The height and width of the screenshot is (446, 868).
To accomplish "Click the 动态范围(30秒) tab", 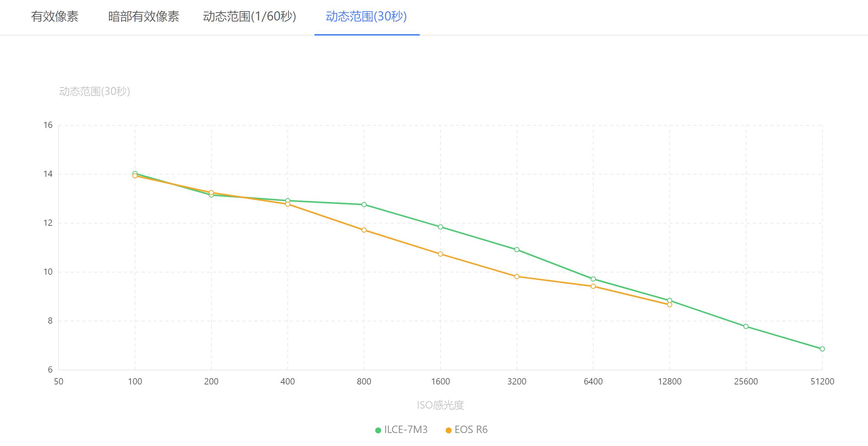I will 366,17.
